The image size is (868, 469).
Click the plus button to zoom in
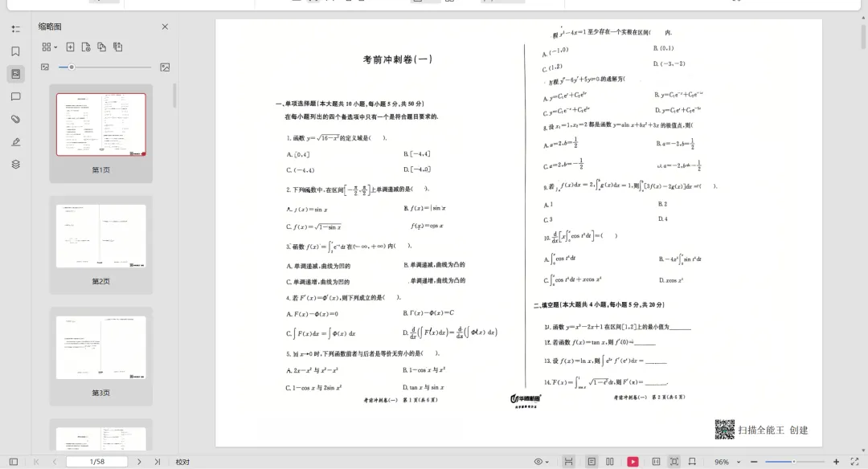click(836, 460)
